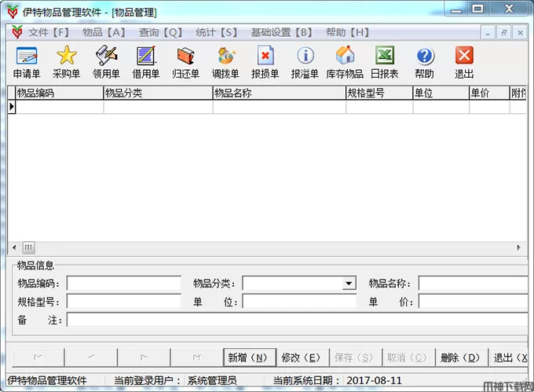Image resolution: width=534 pixels, height=392 pixels.
Task: Click the scrollbar right arrow
Action: coord(518,247)
